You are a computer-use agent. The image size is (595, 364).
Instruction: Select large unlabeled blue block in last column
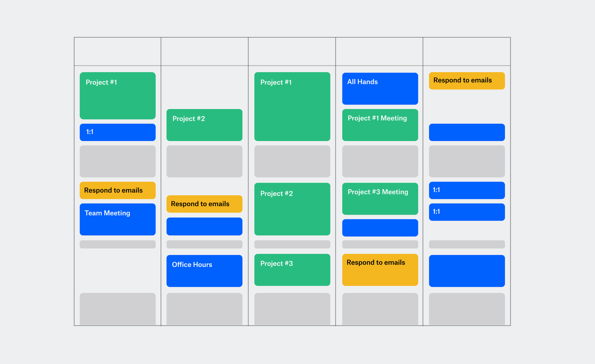467,271
